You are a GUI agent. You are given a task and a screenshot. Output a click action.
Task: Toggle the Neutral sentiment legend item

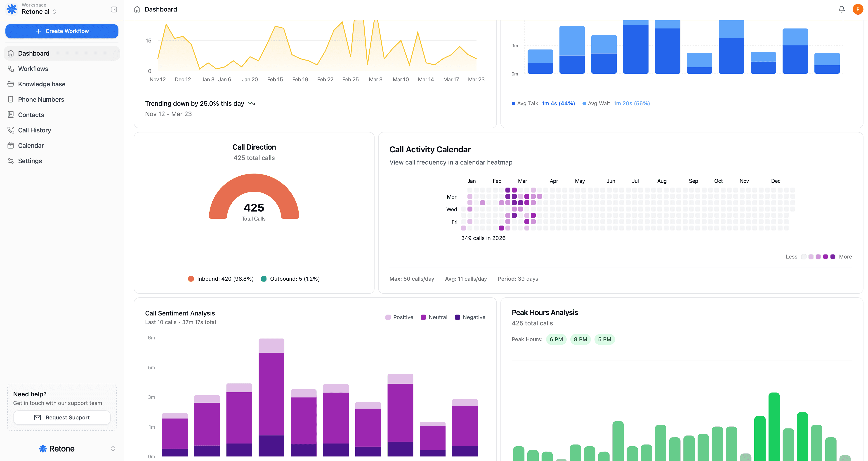[x=434, y=317]
